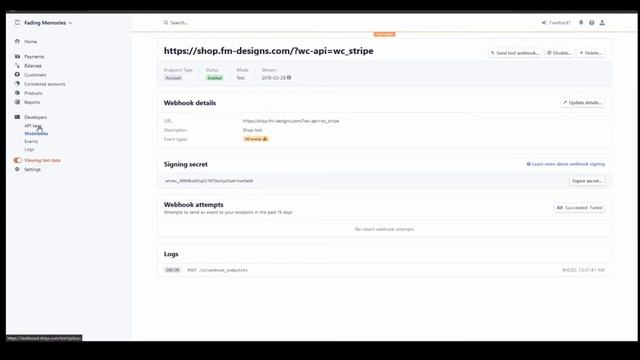
Task: Click Send test webhook button
Action: (515, 53)
